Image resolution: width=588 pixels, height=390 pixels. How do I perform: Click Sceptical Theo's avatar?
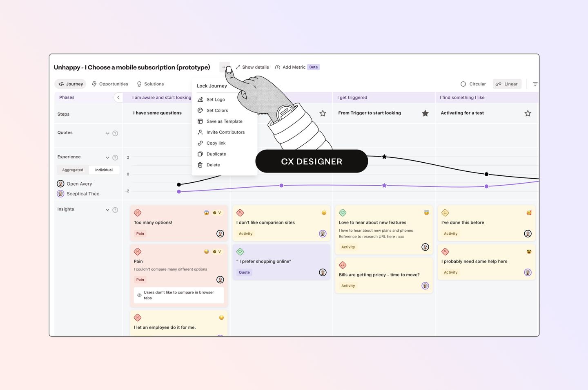tap(60, 193)
